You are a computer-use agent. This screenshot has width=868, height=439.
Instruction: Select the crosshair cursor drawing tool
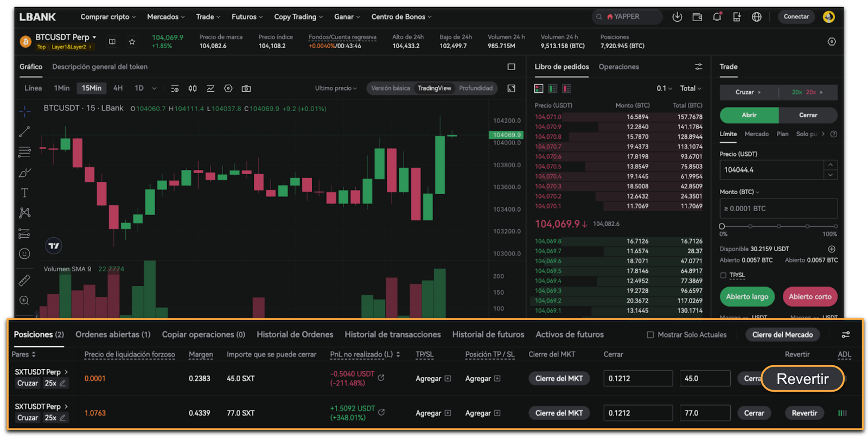24,111
